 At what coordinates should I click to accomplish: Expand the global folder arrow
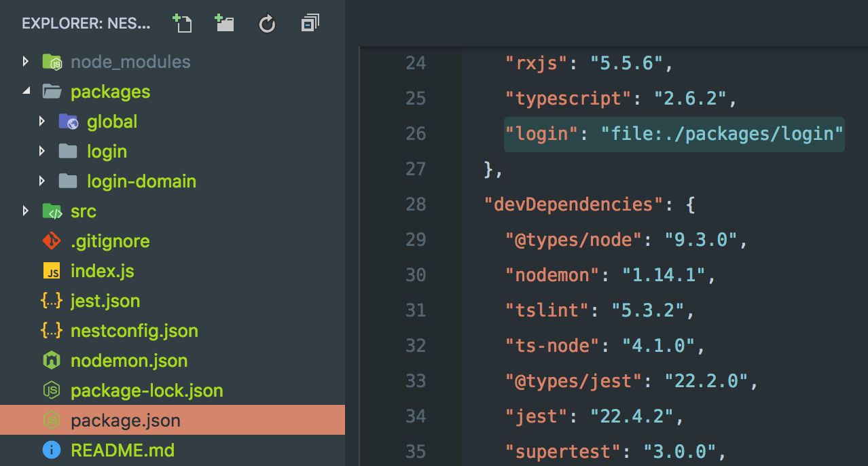[42, 122]
